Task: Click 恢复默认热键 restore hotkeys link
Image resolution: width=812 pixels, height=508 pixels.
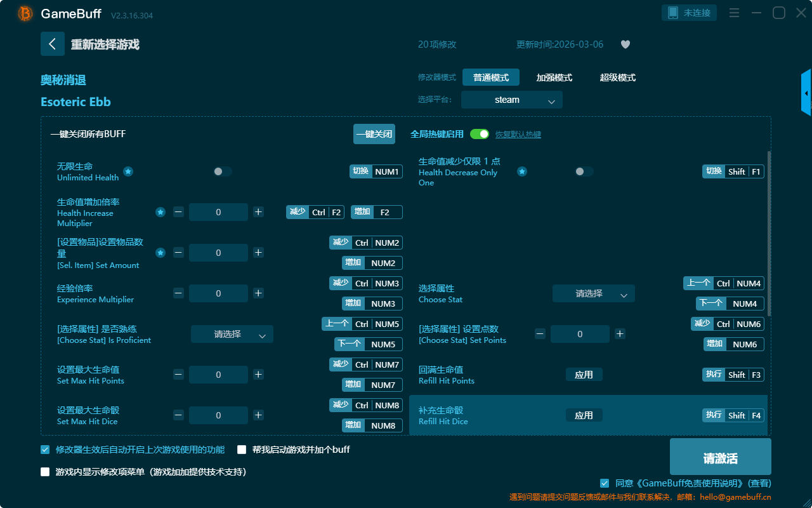Action: [x=518, y=135]
